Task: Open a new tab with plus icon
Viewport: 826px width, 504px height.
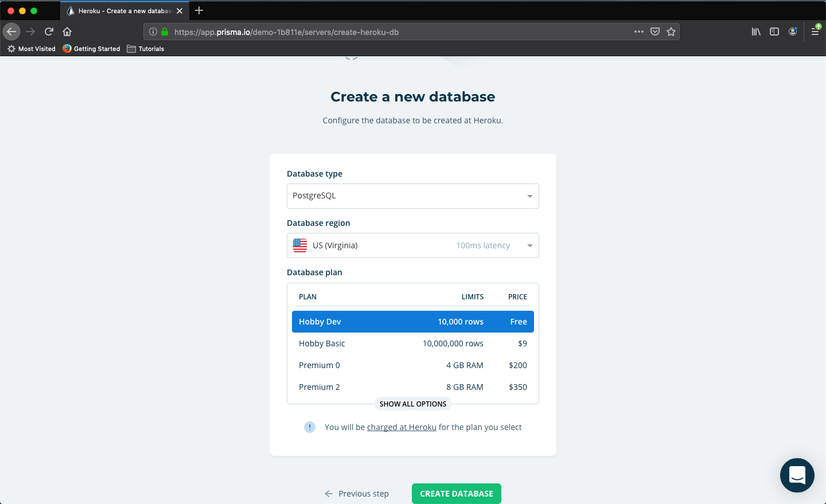Action: coord(199,10)
